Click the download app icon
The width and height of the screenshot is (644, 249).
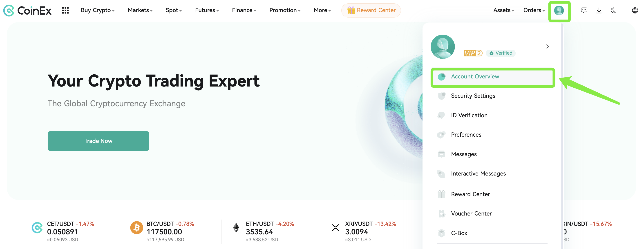(x=599, y=10)
